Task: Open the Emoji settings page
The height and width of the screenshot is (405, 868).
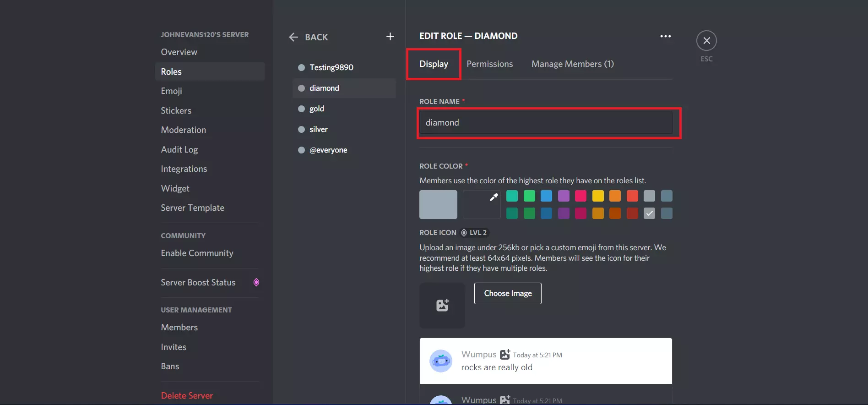Action: click(210, 91)
